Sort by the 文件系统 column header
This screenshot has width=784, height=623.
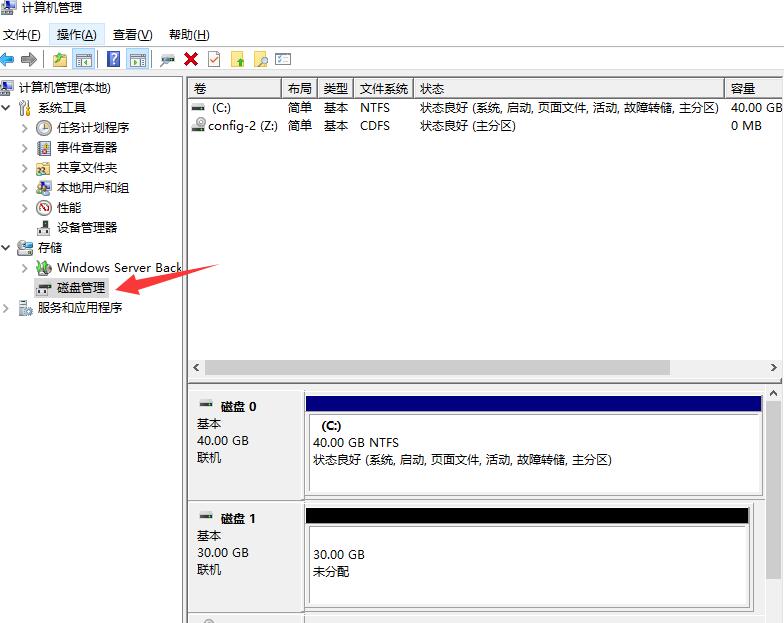384,89
